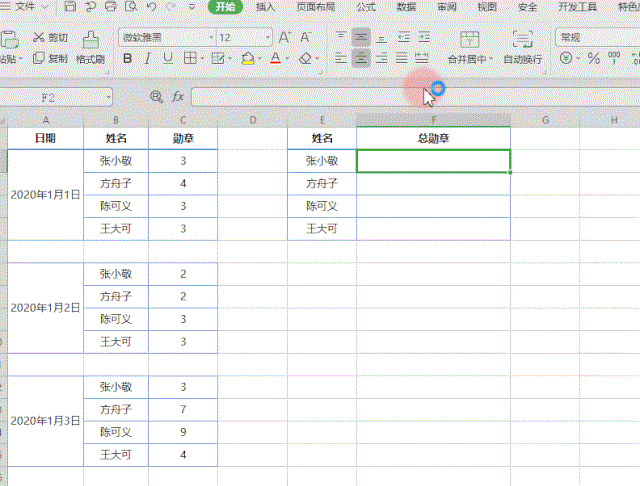Click the Insert Function fx icon
640x486 pixels.
coord(178,97)
